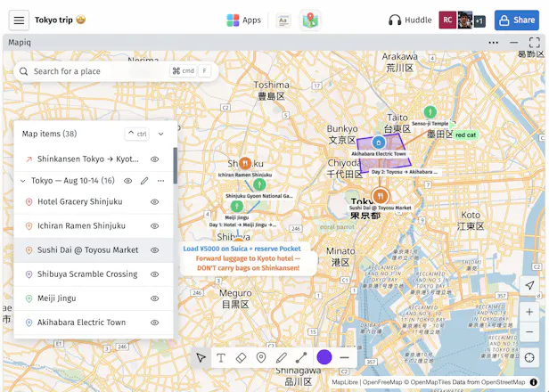Click the Sushi Dai @ Toyosu Market marker
This screenshot has width=549, height=392.
click(x=381, y=196)
